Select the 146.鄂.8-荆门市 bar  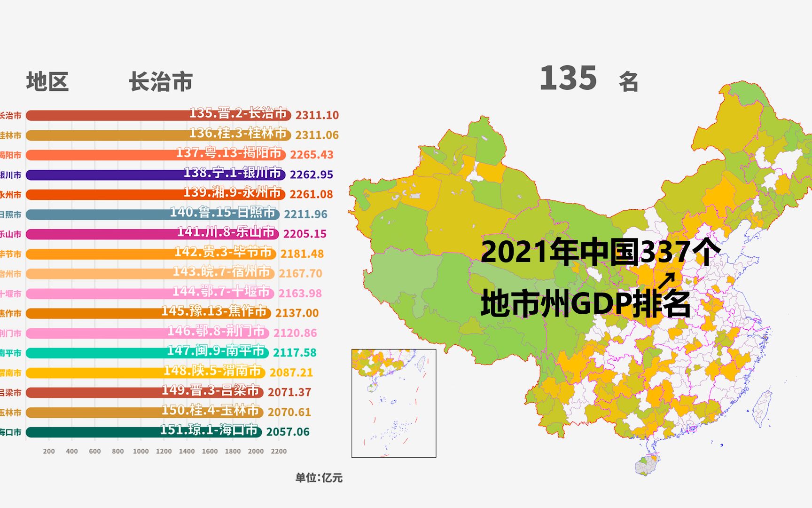pyautogui.click(x=148, y=333)
